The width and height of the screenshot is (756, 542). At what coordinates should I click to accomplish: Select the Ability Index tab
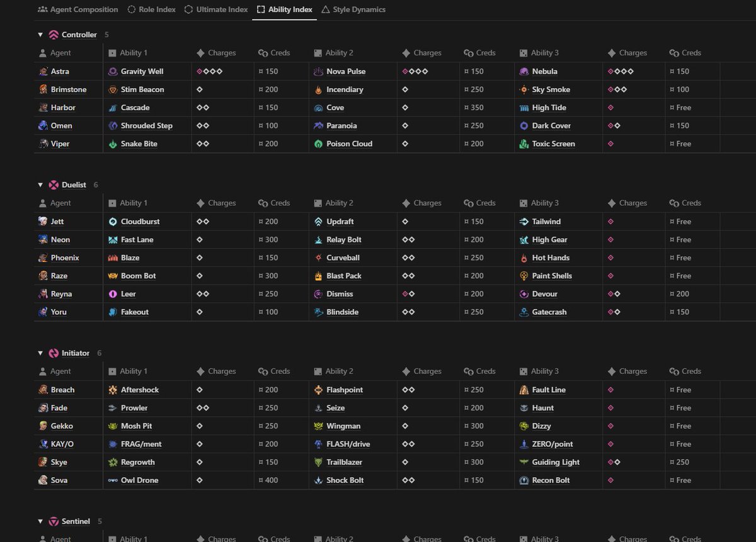coord(284,9)
